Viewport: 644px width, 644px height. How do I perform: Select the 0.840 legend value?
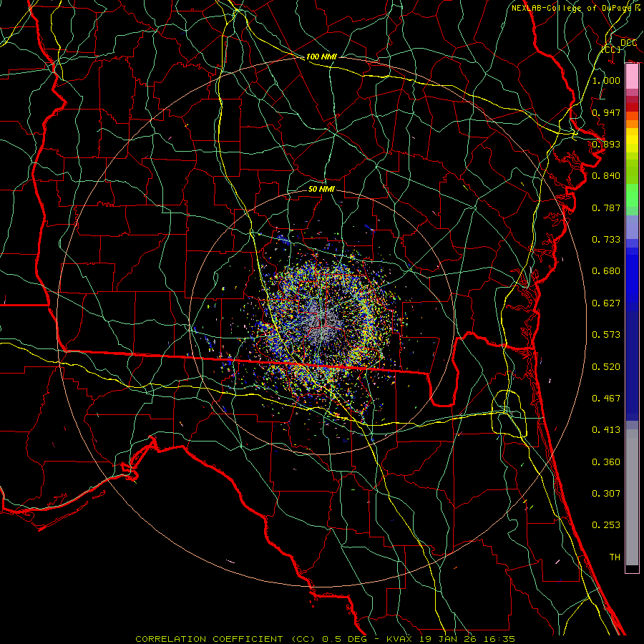(606, 176)
